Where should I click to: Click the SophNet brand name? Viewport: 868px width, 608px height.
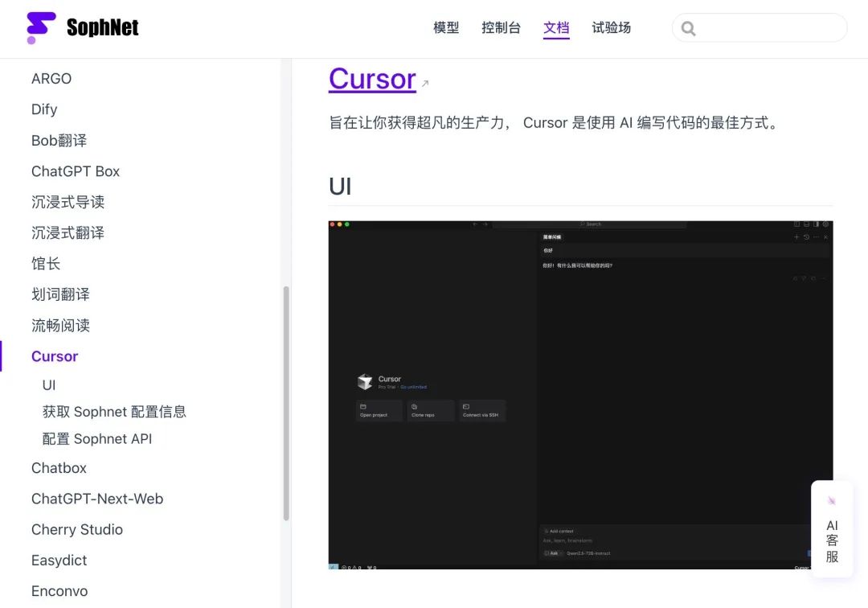[102, 27]
